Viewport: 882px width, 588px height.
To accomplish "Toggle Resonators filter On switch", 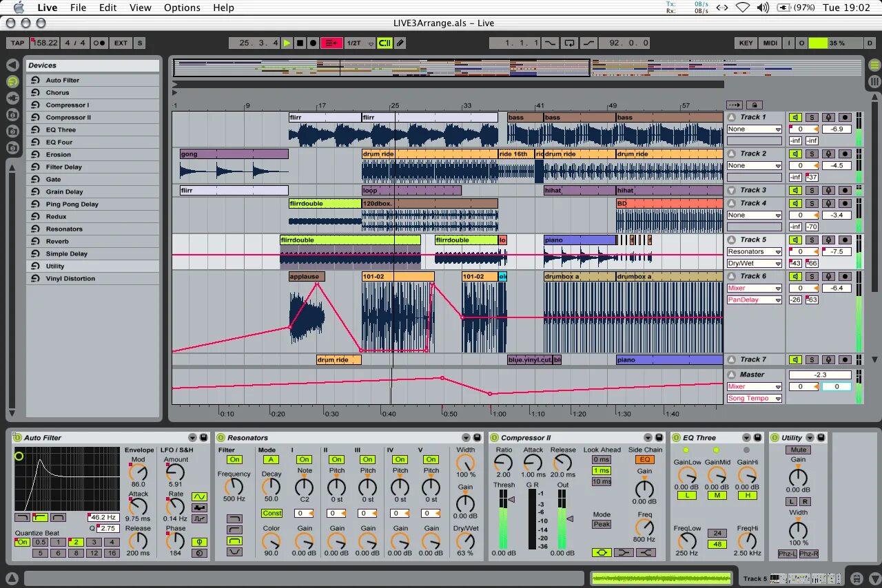I will pyautogui.click(x=234, y=460).
